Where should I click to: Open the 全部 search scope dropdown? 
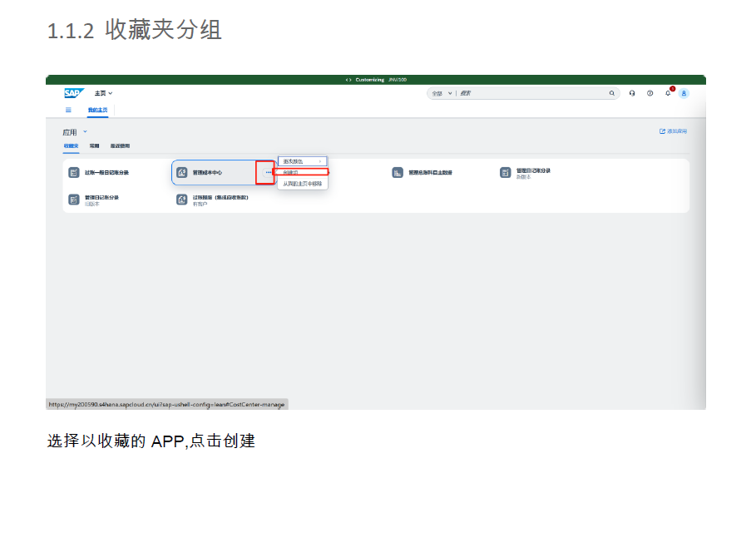click(x=442, y=94)
